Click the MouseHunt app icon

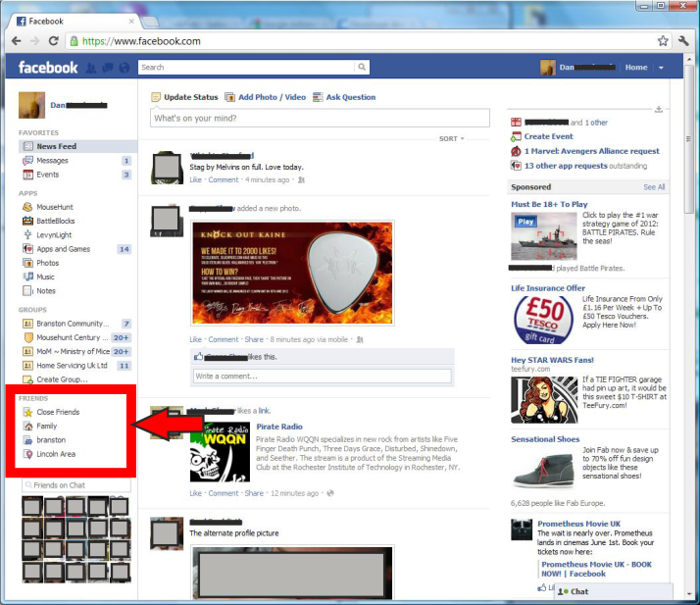[x=27, y=208]
